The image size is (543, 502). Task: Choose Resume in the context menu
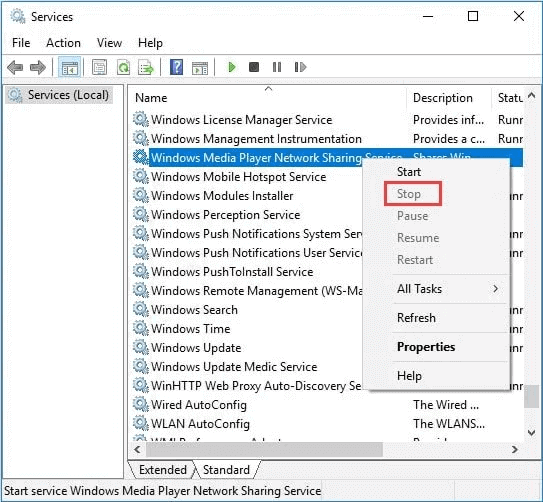[418, 238]
